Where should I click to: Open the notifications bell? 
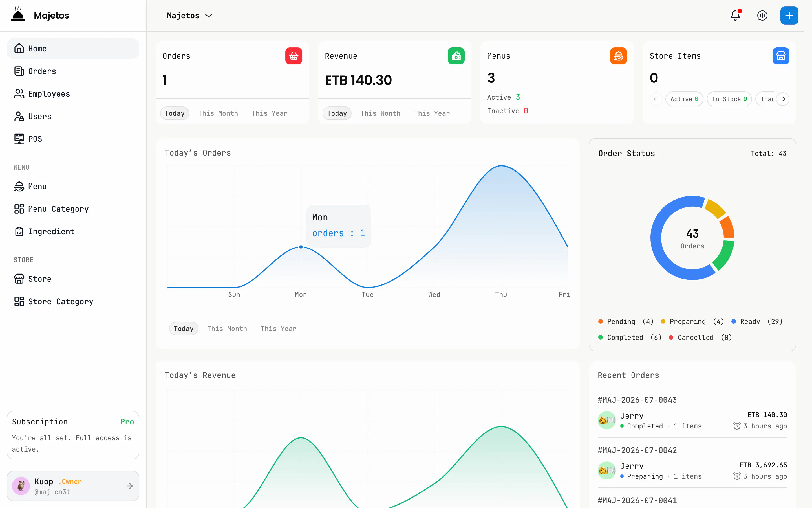coord(735,16)
